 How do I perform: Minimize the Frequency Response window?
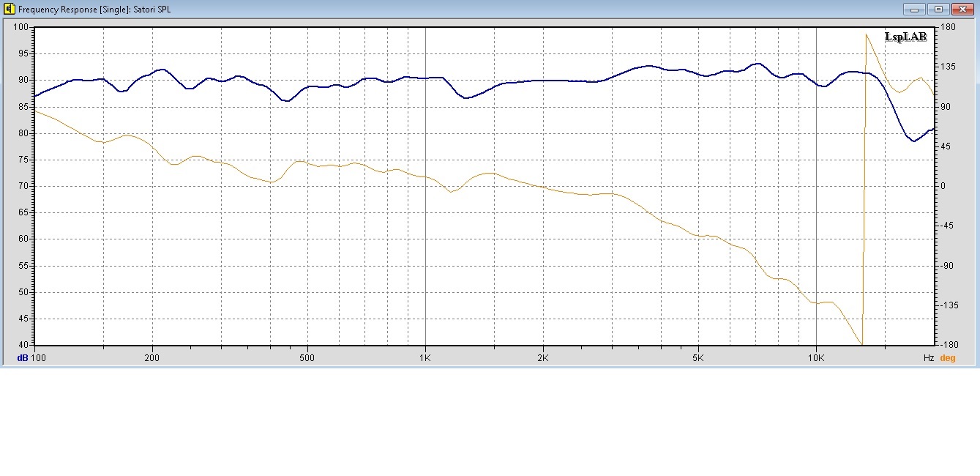click(914, 9)
